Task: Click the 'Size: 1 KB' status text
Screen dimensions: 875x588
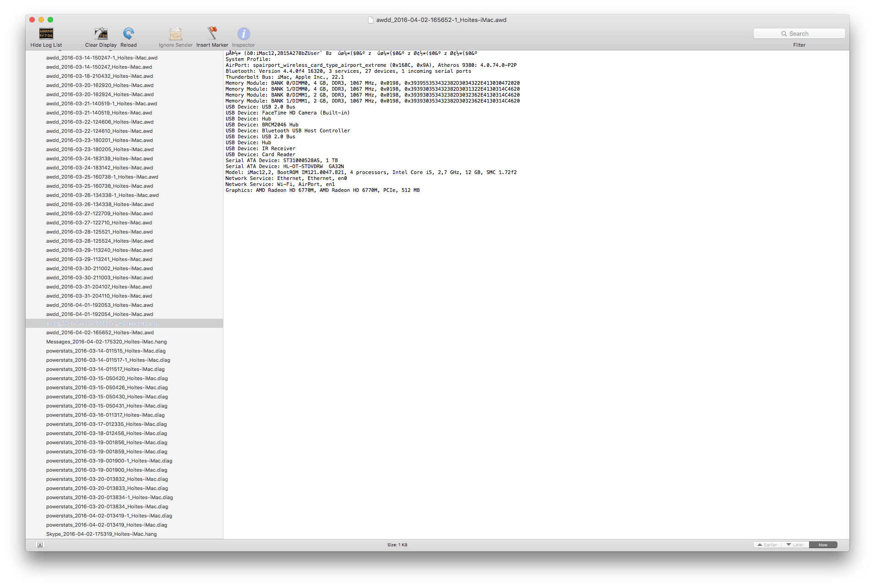Action: 397,545
